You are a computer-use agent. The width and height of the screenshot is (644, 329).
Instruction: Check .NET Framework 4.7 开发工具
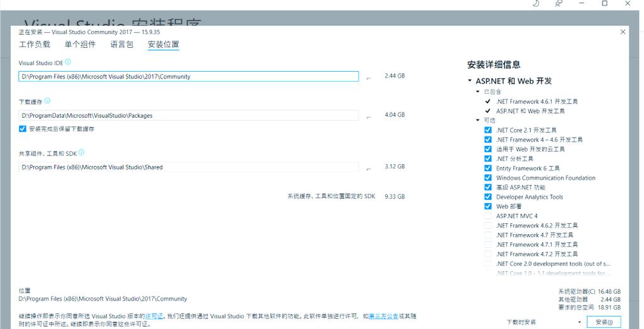(x=488, y=235)
